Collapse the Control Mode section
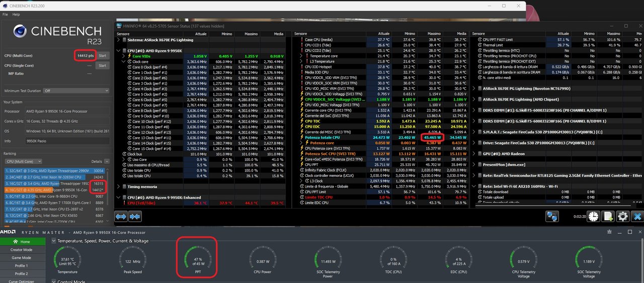The width and height of the screenshot is (644, 283). click(54, 282)
